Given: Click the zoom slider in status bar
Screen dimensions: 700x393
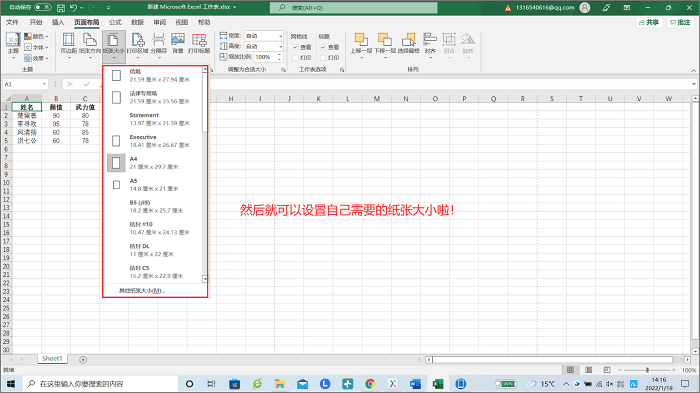Looking at the screenshot, I should tap(647, 370).
